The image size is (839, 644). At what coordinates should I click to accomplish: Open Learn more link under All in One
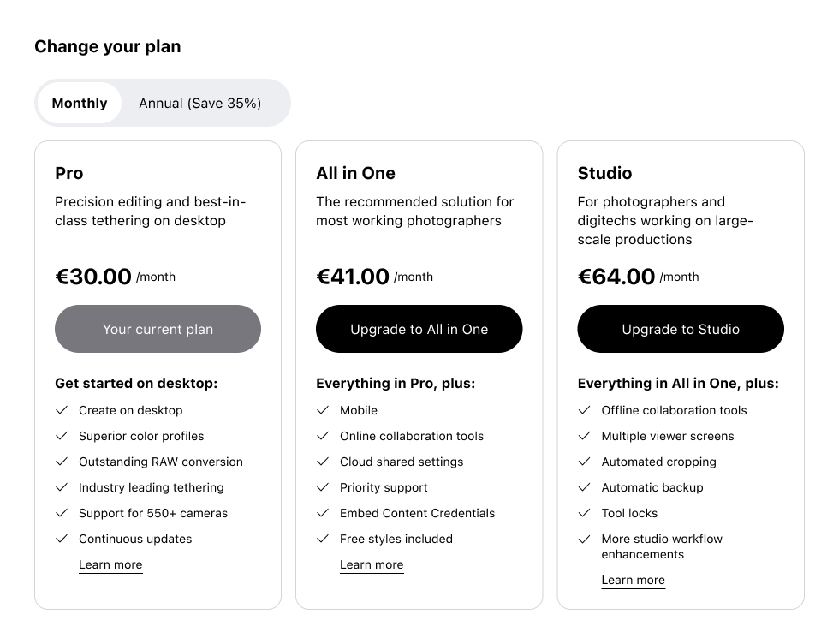(372, 564)
